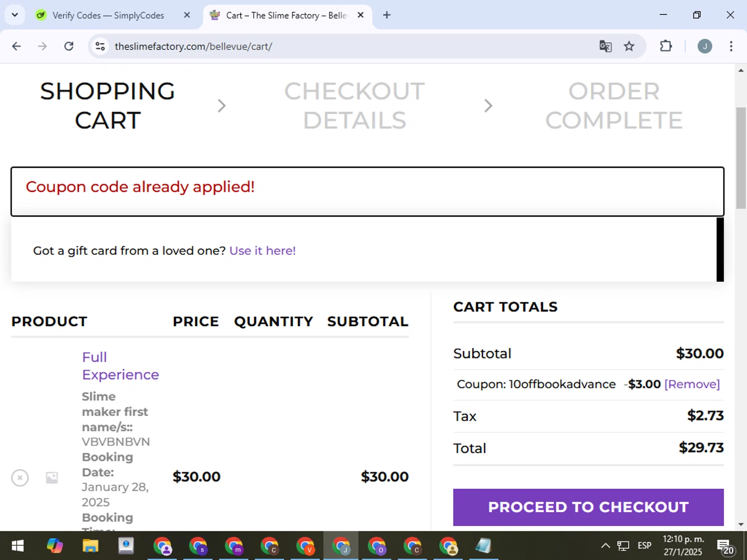Go to the Checkout Details step
Viewport: 747px width, 560px height.
[x=355, y=106]
